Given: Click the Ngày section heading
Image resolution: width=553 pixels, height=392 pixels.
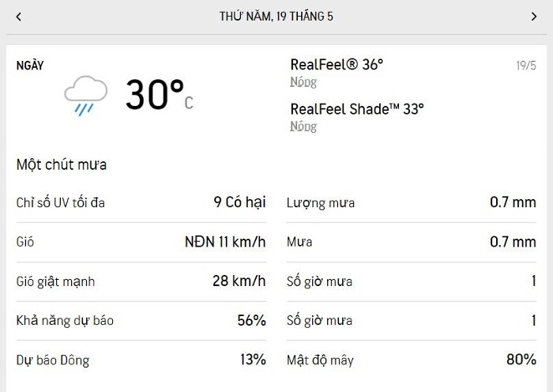Looking at the screenshot, I should (x=30, y=66).
